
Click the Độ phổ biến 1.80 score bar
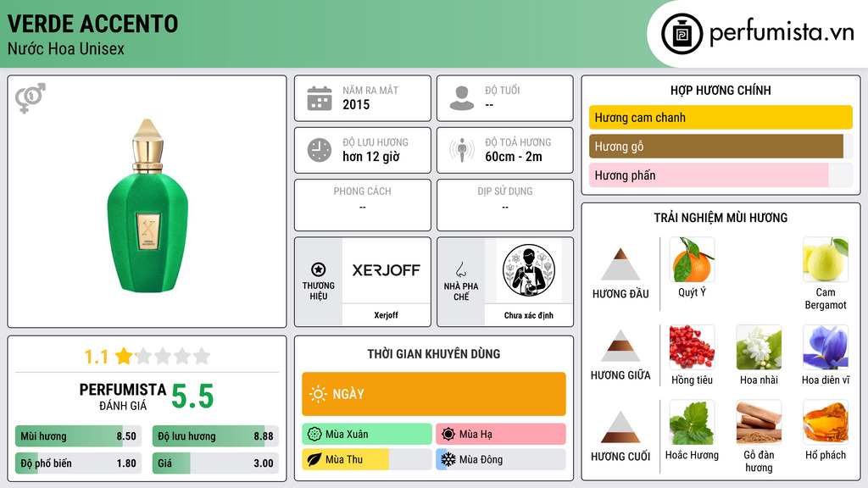(79, 463)
